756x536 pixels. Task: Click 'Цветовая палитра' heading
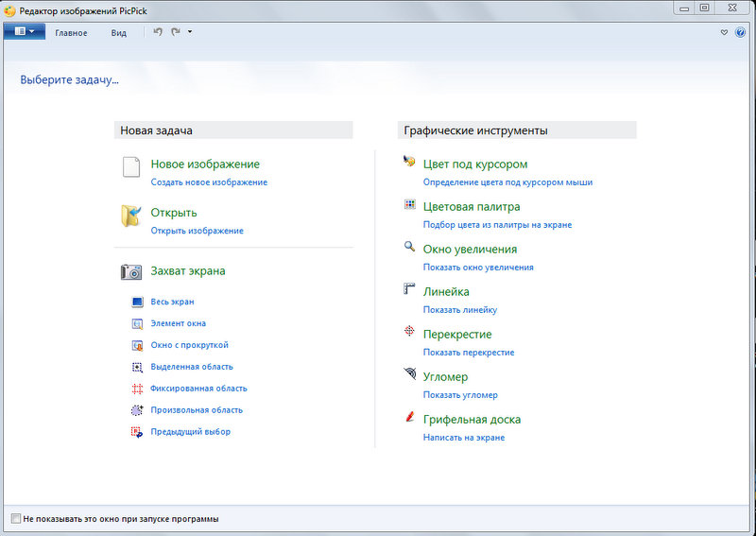(x=472, y=207)
